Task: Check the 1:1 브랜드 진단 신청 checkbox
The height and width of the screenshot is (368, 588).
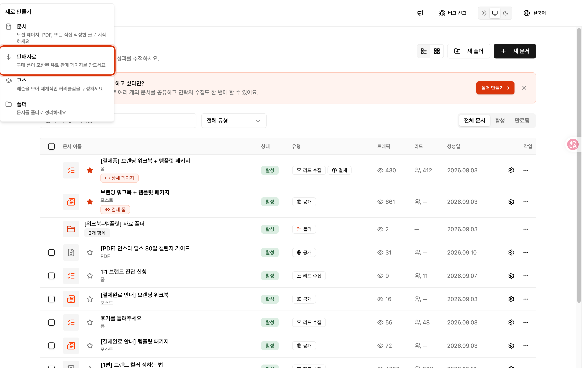Action: tap(51, 276)
